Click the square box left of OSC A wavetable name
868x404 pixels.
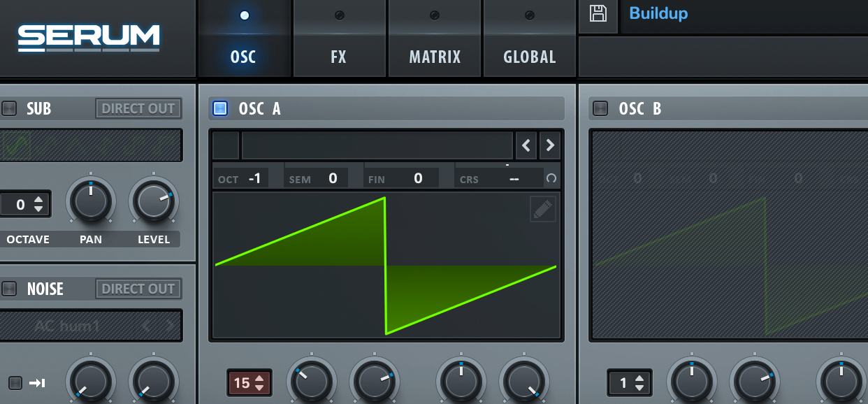[x=226, y=145]
